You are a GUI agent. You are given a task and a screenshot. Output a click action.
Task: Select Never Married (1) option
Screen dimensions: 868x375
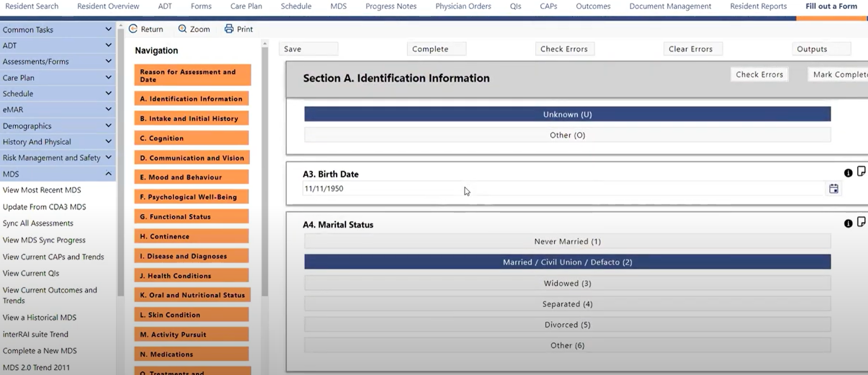(x=567, y=241)
